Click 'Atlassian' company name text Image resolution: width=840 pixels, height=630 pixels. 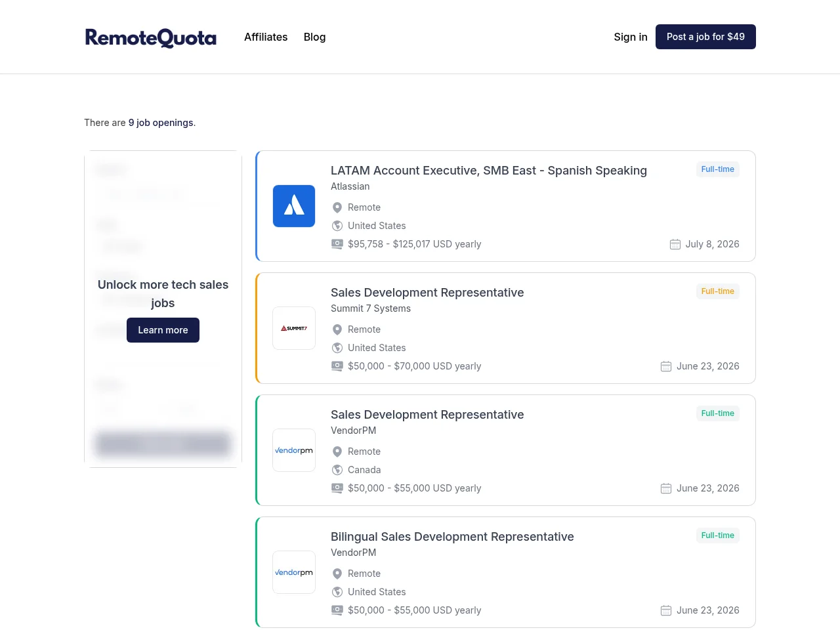tap(350, 186)
